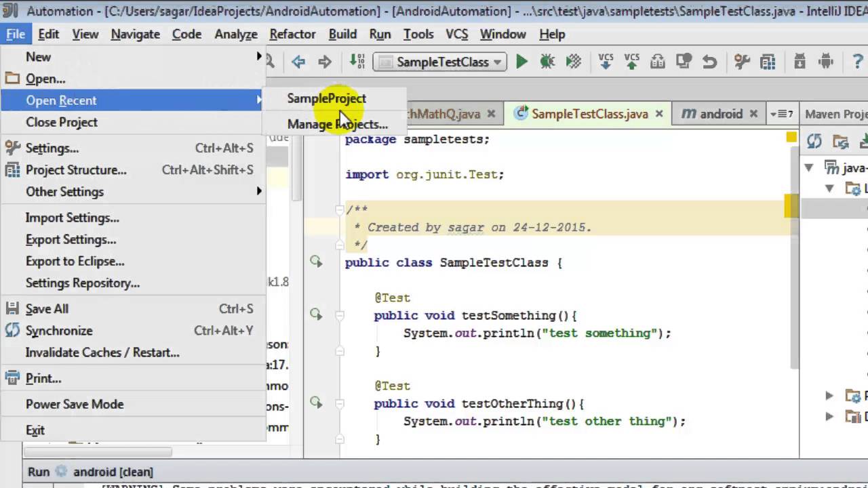
Task: Run with coverage icon
Action: point(574,62)
